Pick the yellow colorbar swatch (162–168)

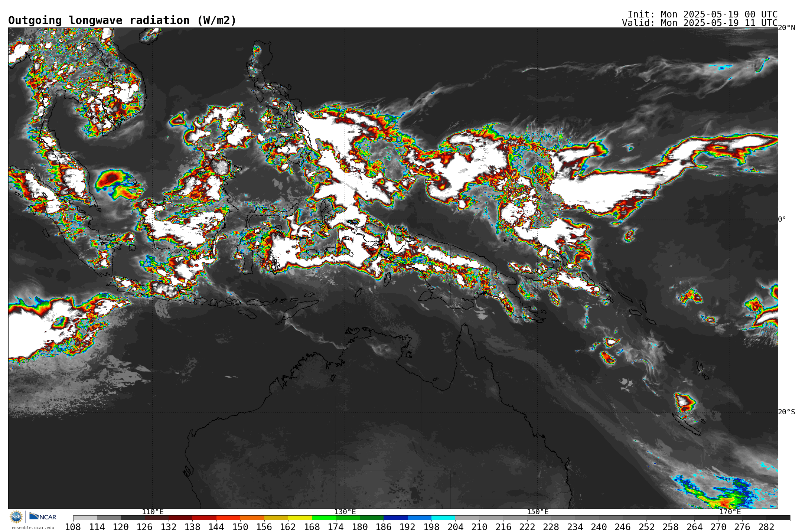(300, 518)
